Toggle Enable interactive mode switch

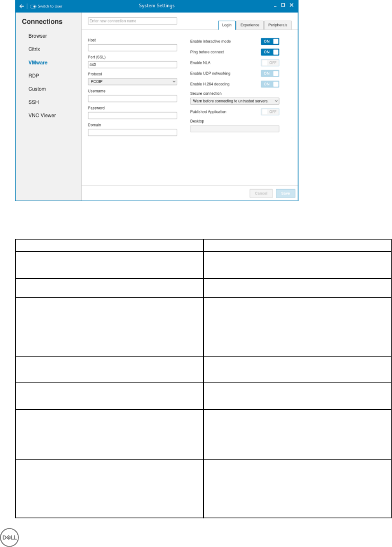click(270, 41)
